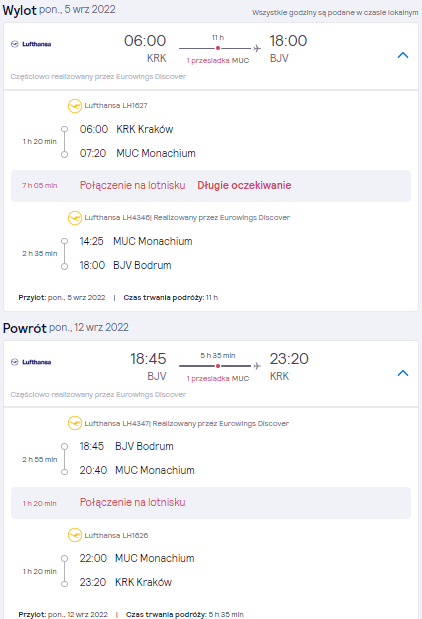The width and height of the screenshot is (422, 619).
Task: Click '1 przesiadka MUC' on outbound flight
Action: pyautogui.click(x=218, y=60)
